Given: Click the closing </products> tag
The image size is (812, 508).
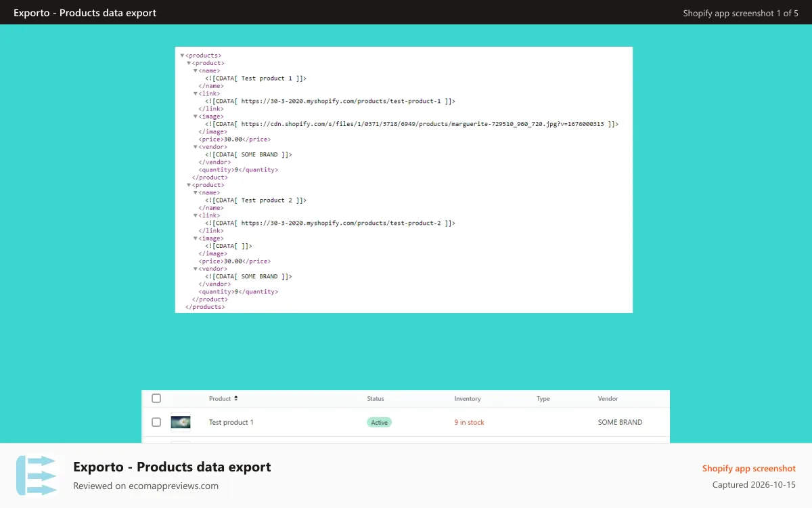Looking at the screenshot, I should tap(205, 307).
